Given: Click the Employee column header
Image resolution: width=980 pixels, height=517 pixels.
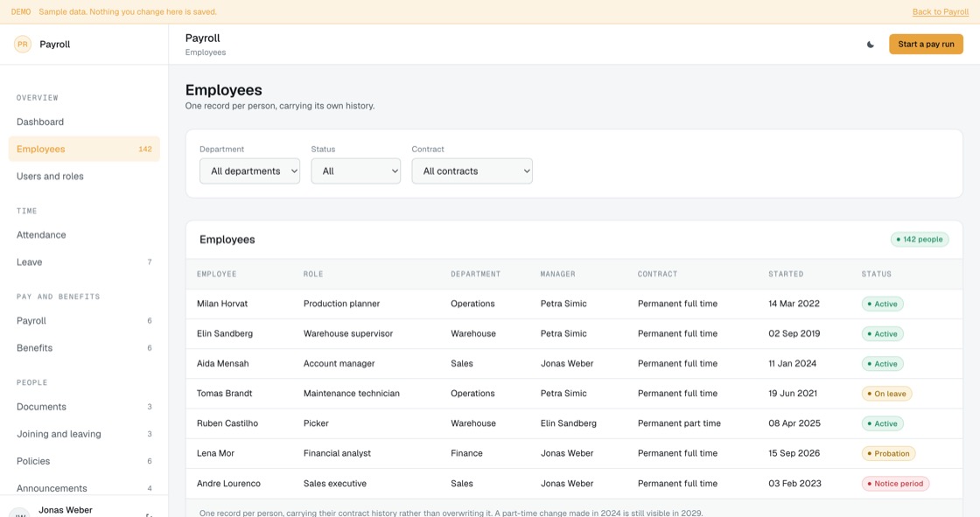Looking at the screenshot, I should click(216, 274).
